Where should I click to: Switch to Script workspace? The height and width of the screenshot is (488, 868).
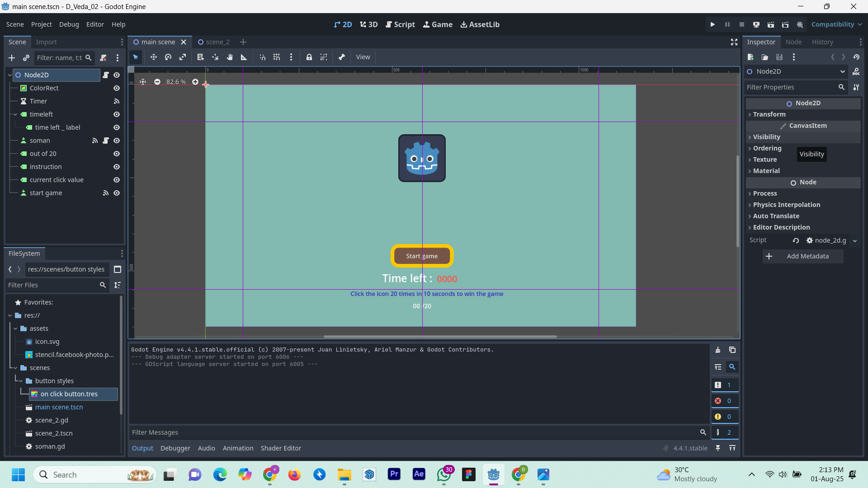400,24
